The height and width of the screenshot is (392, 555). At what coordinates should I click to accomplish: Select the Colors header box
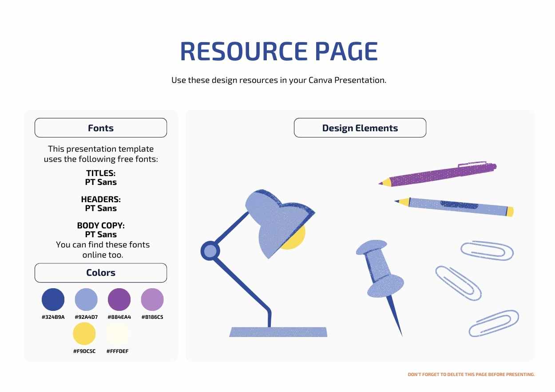tap(101, 273)
